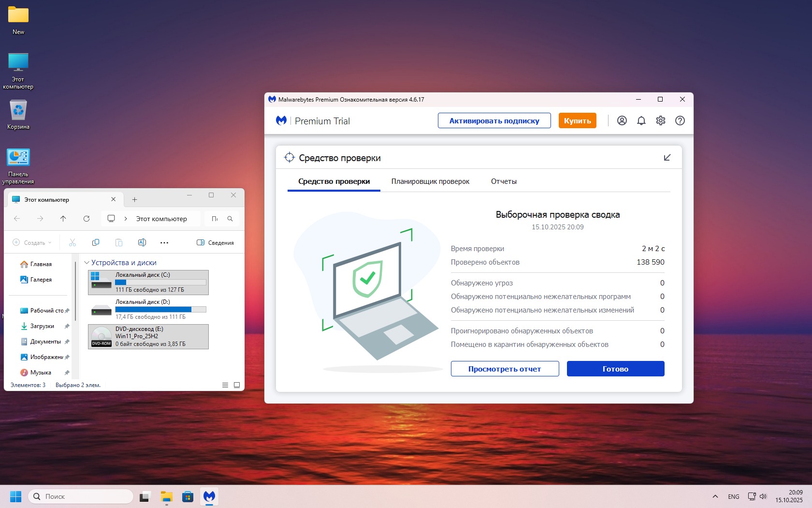Screen dimensions: 812x508
Task: Show hidden system tray icons chevron
Action: tap(715, 496)
